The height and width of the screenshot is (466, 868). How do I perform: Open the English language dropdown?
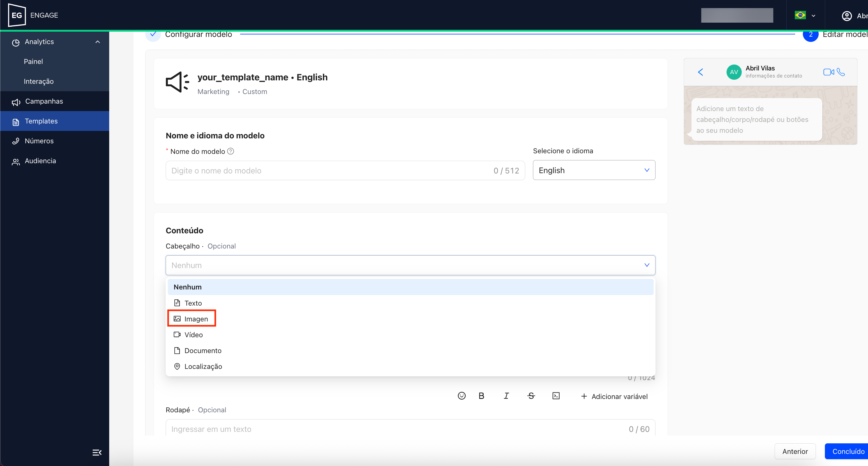click(594, 170)
